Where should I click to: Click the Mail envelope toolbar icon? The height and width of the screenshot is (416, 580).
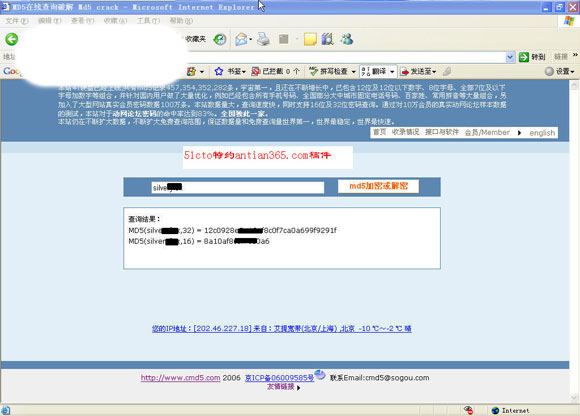coord(241,39)
